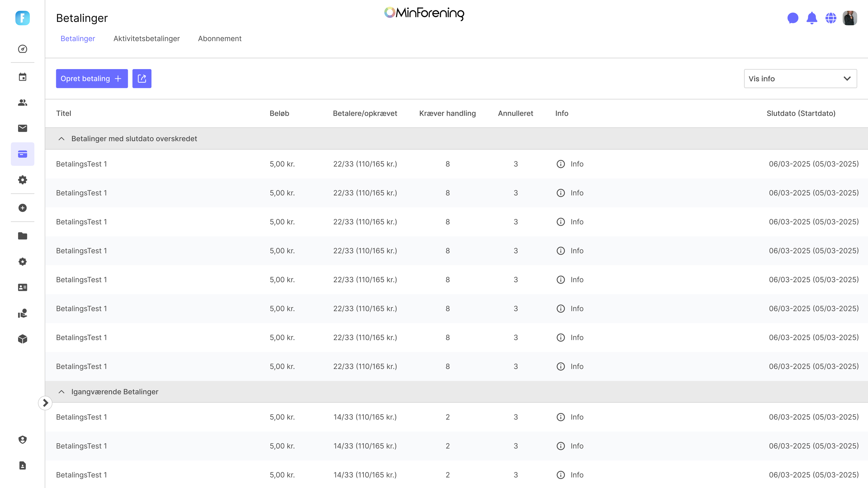Open the Vis info dropdown

(800, 79)
